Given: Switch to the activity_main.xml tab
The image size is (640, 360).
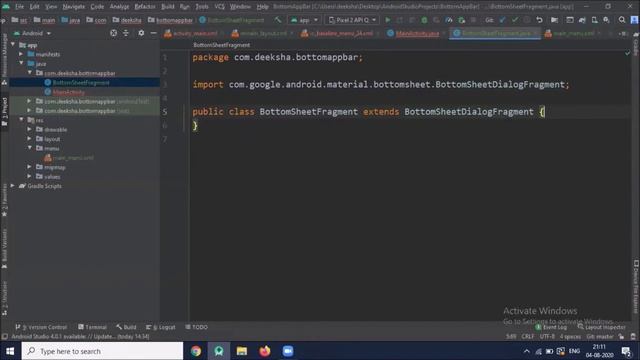Looking at the screenshot, I should (195, 33).
